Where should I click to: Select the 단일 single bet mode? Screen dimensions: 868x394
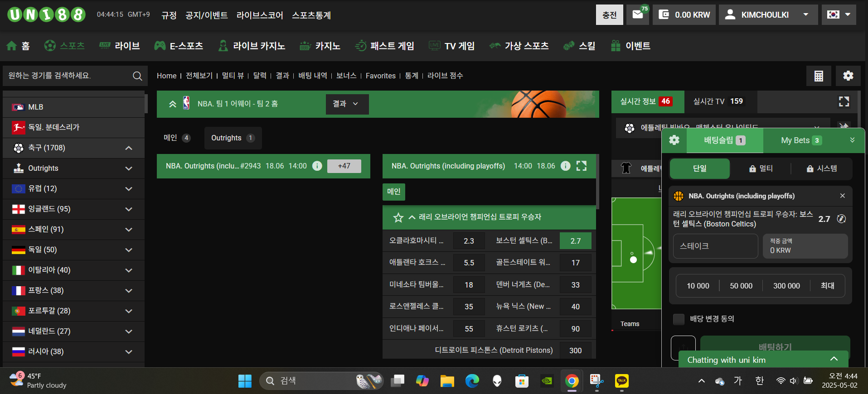coord(700,168)
